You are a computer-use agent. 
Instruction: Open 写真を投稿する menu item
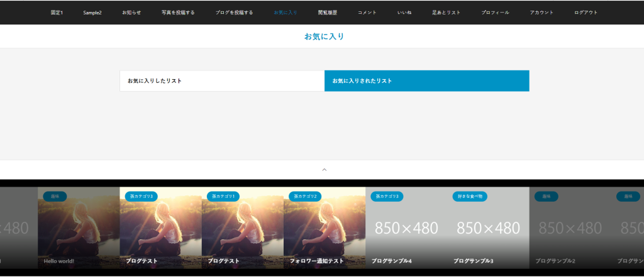[x=178, y=13]
